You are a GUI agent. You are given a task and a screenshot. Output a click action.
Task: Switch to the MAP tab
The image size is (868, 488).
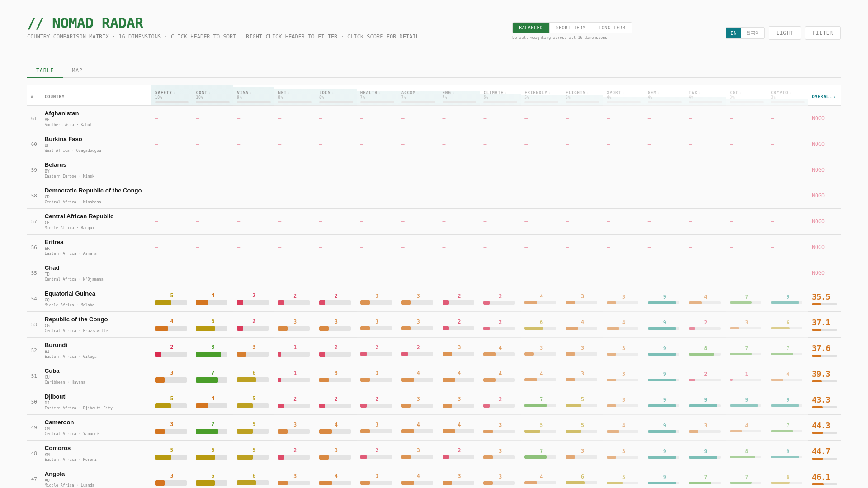(x=77, y=70)
